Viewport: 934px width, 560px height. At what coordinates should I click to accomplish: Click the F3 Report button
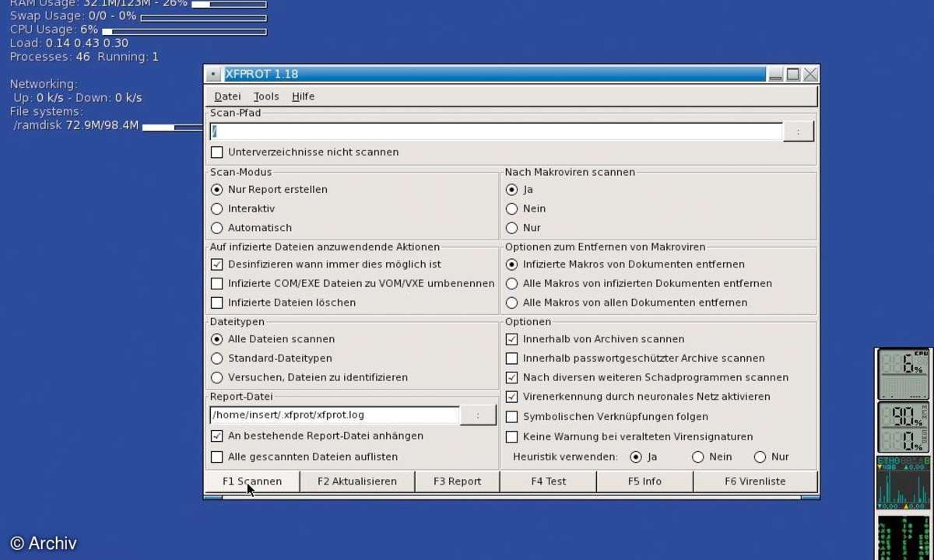click(x=457, y=481)
